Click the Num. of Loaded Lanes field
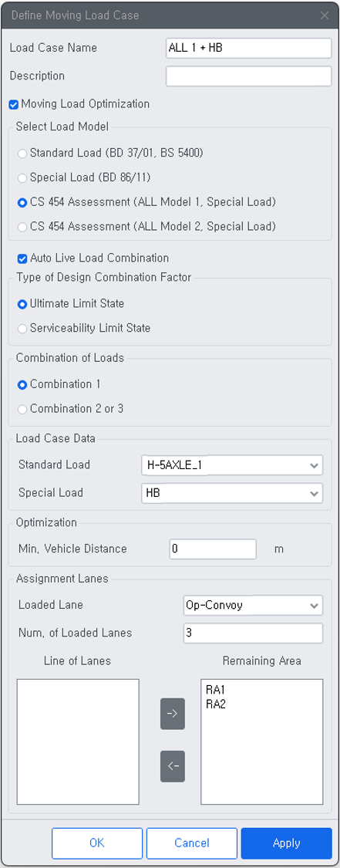The image size is (340, 868). 253,633
